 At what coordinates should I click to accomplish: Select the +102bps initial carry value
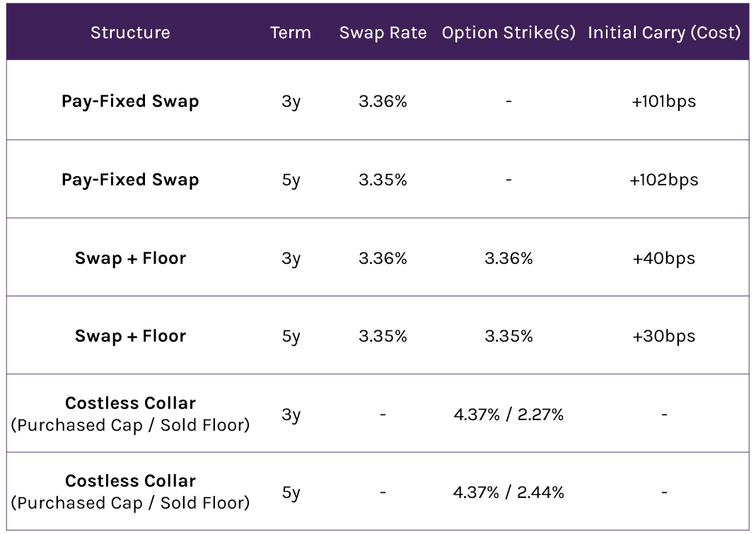664,180
